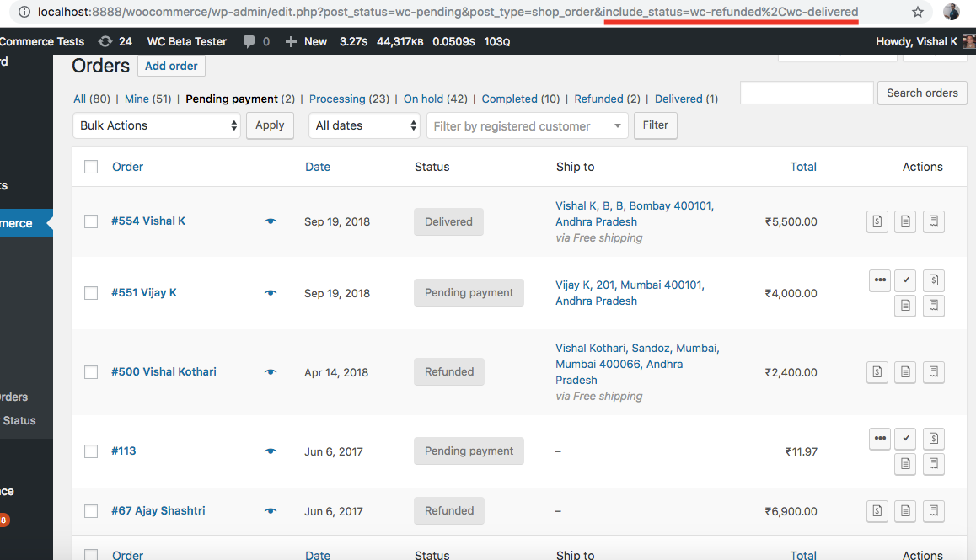This screenshot has height=560, width=976.
Task: Select checkbox for order #113
Action: click(91, 451)
